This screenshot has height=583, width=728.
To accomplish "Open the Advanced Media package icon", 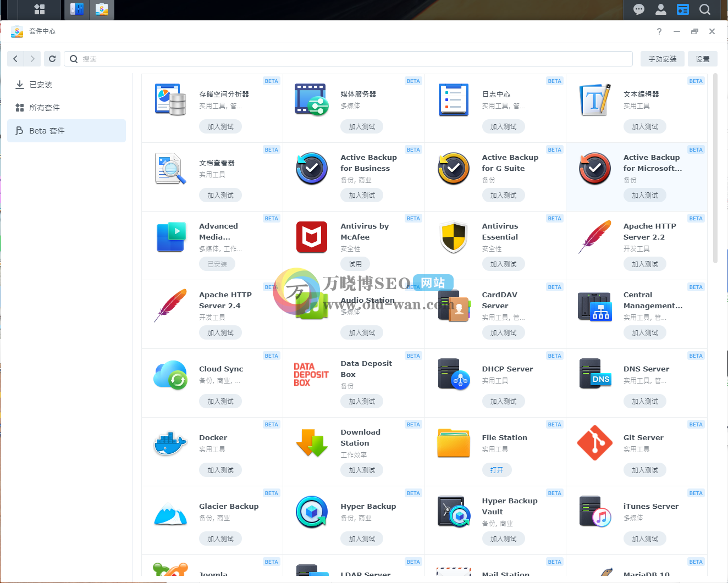I will (x=170, y=237).
